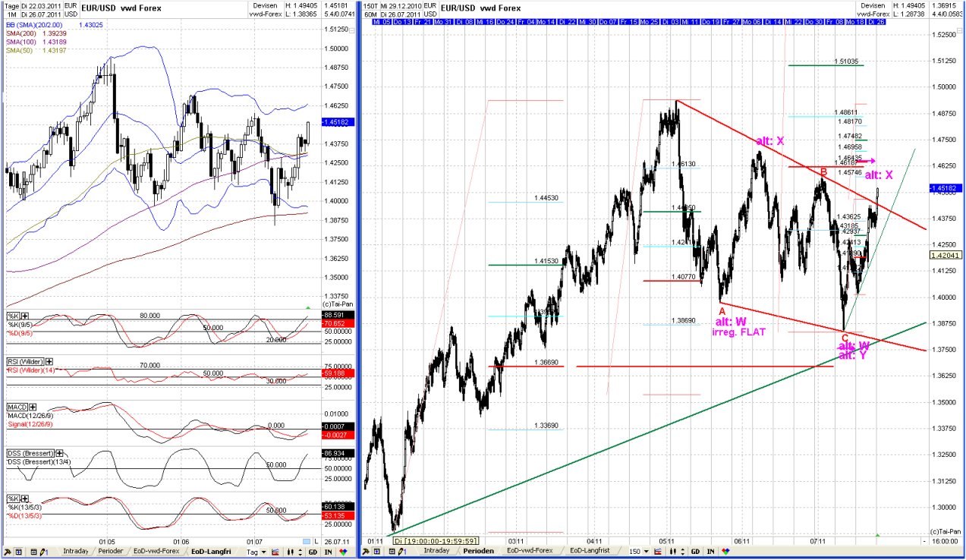Screen dimensions: 966x560
Task: Select the red trend-chart icon beside the Tag dropdown
Action: pyautogui.click(x=275, y=552)
